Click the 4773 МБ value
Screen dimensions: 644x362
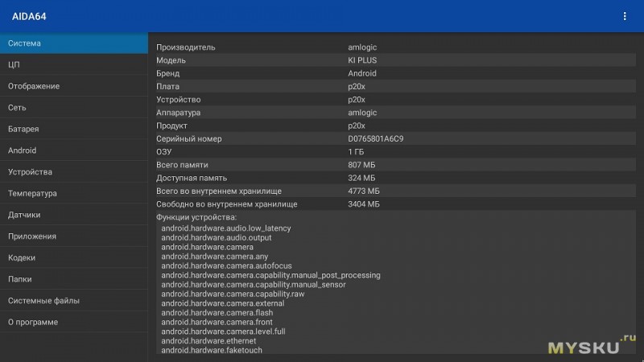pos(364,191)
